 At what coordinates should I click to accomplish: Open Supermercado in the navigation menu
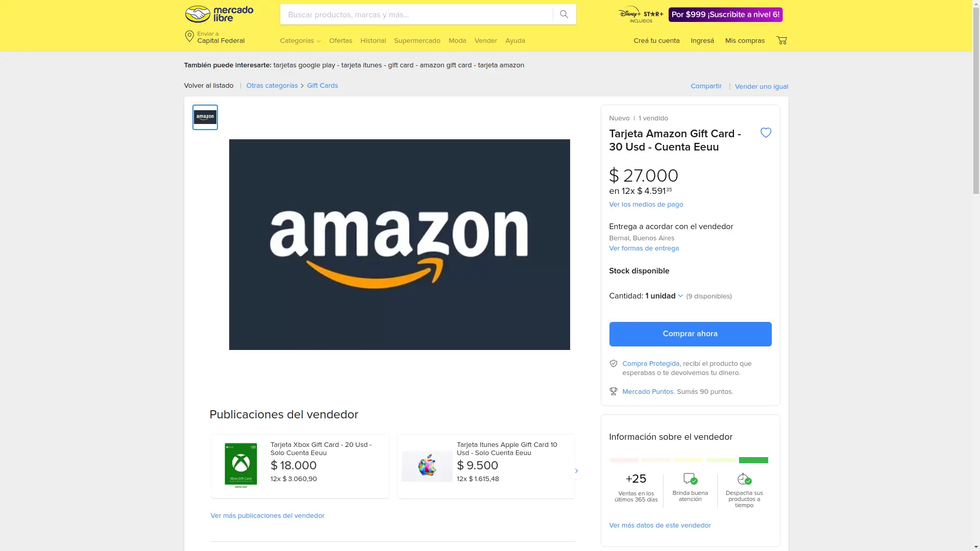[417, 41]
